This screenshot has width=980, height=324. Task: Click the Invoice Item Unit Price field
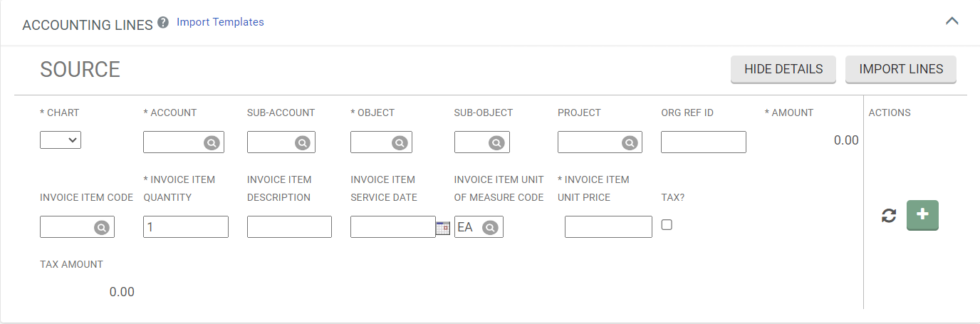[x=608, y=227]
